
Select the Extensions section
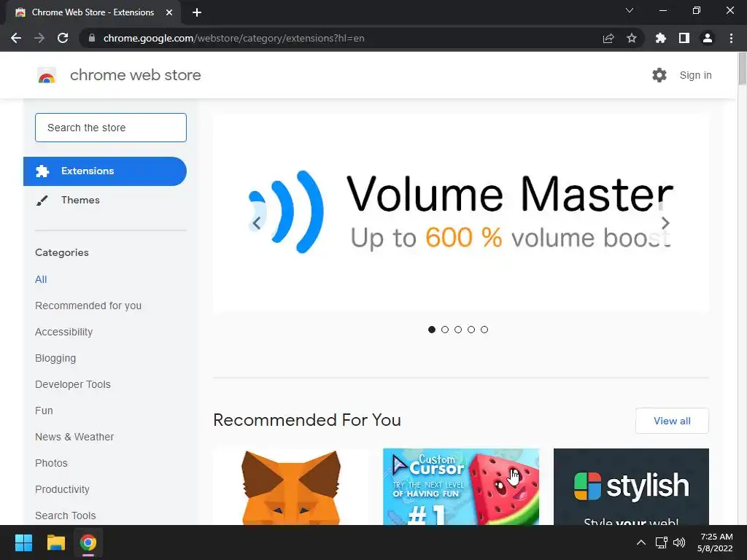[x=105, y=171]
